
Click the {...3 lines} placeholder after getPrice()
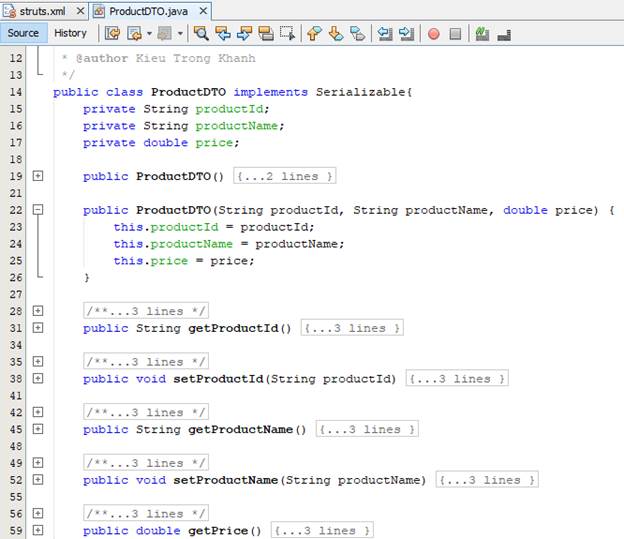(x=322, y=530)
